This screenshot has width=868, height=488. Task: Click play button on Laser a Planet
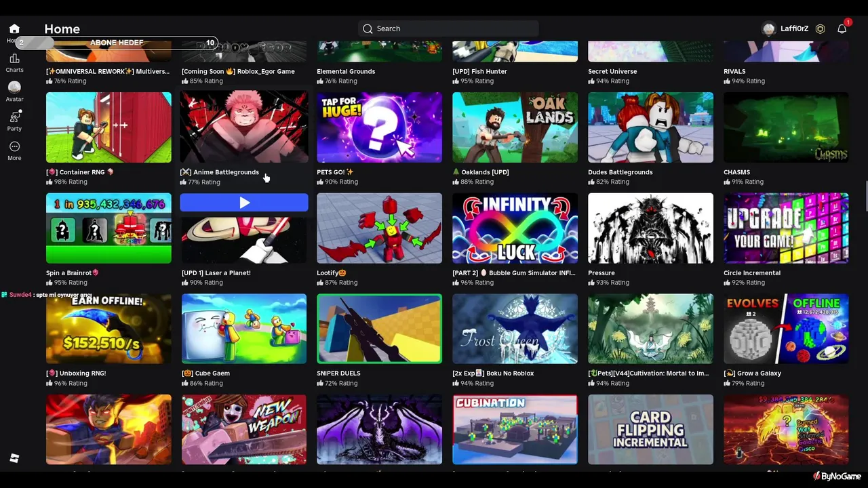pos(244,203)
